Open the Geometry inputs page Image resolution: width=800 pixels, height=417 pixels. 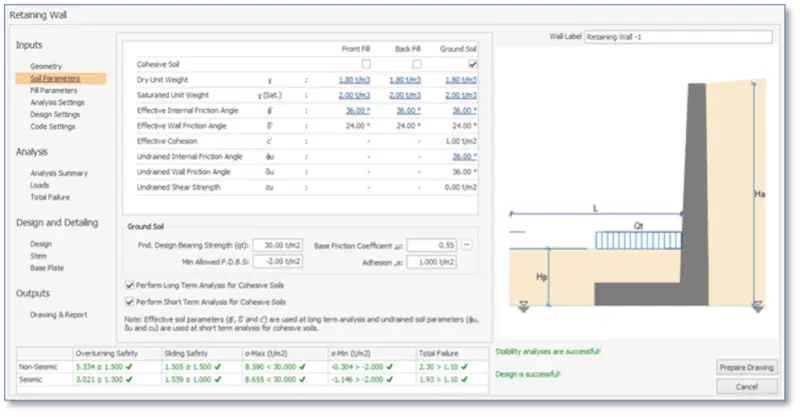point(46,66)
